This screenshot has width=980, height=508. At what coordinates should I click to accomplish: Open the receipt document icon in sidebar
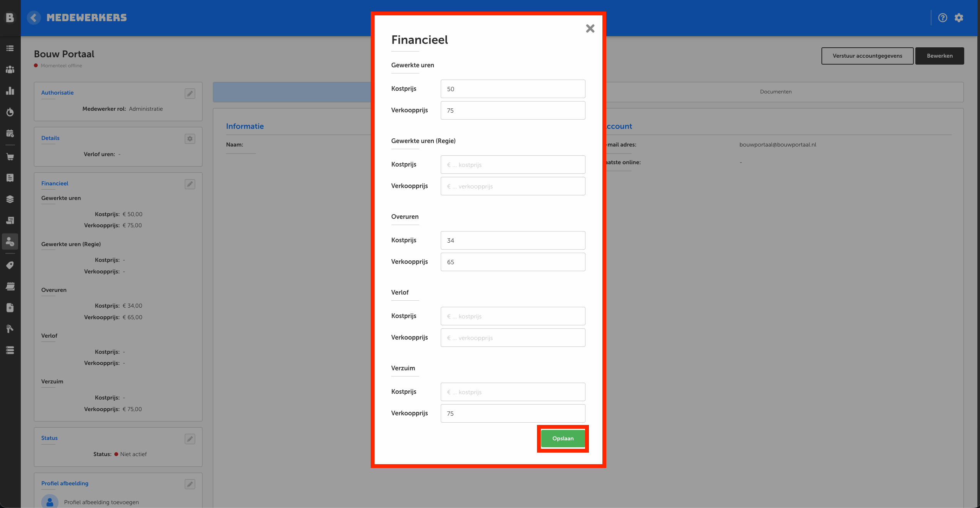pyautogui.click(x=10, y=178)
